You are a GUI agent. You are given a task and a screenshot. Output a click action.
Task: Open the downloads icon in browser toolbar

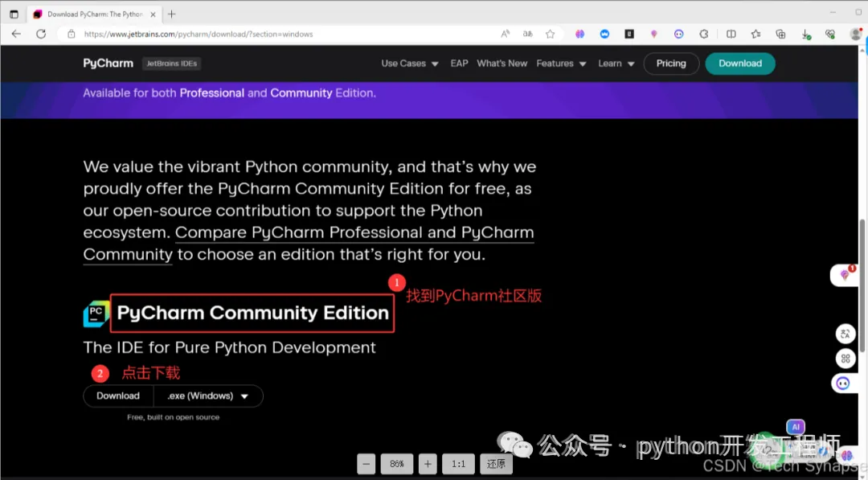coord(806,35)
